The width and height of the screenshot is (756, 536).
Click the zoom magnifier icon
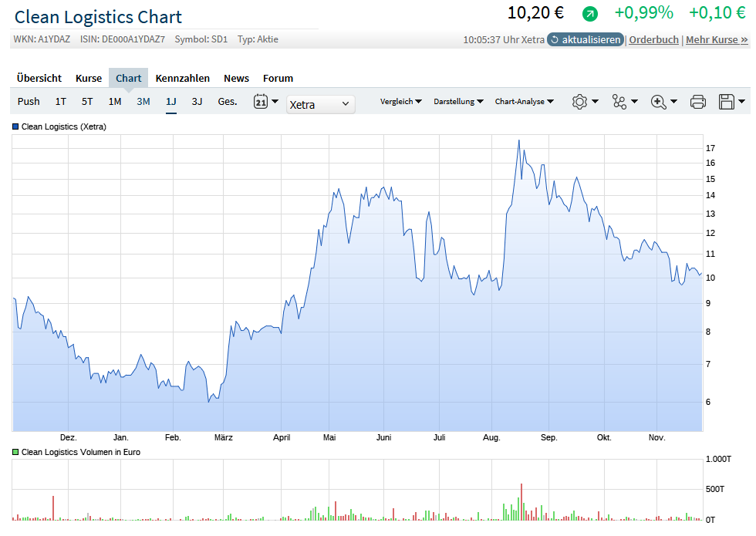(x=658, y=102)
